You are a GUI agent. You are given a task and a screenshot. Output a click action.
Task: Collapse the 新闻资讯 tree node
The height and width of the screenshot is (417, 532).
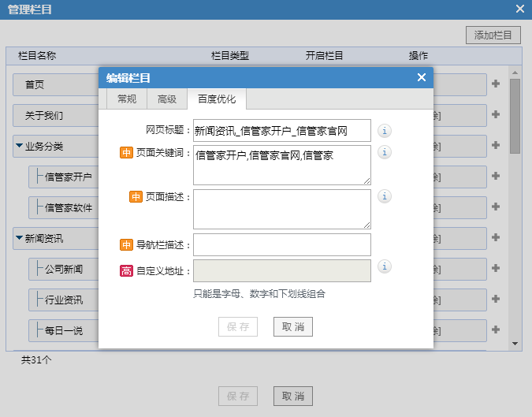19,238
